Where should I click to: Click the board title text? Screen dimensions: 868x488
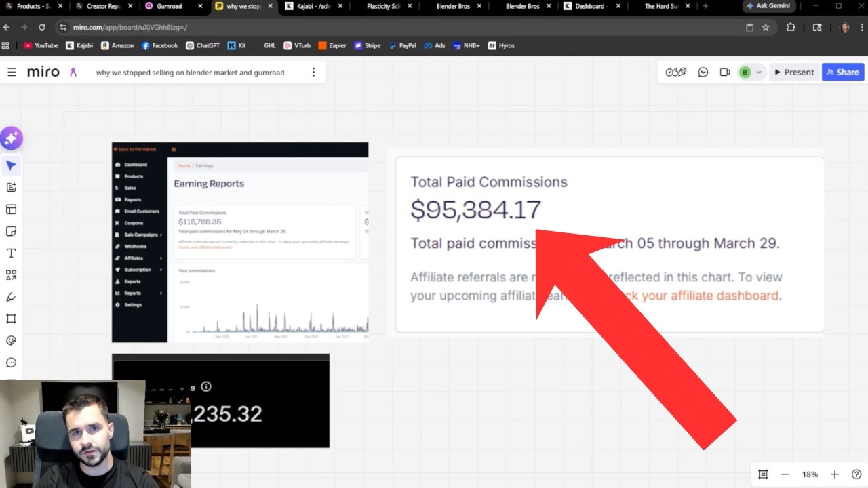tap(190, 73)
